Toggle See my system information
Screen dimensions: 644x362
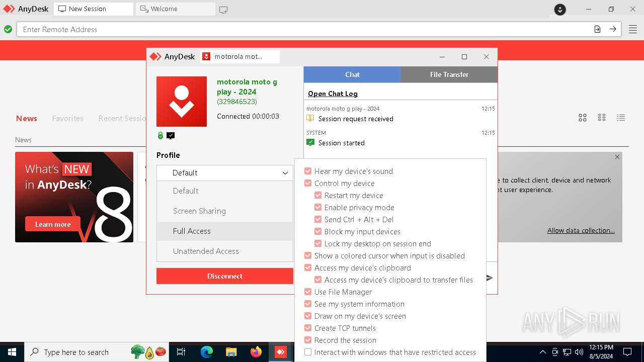coord(308,304)
